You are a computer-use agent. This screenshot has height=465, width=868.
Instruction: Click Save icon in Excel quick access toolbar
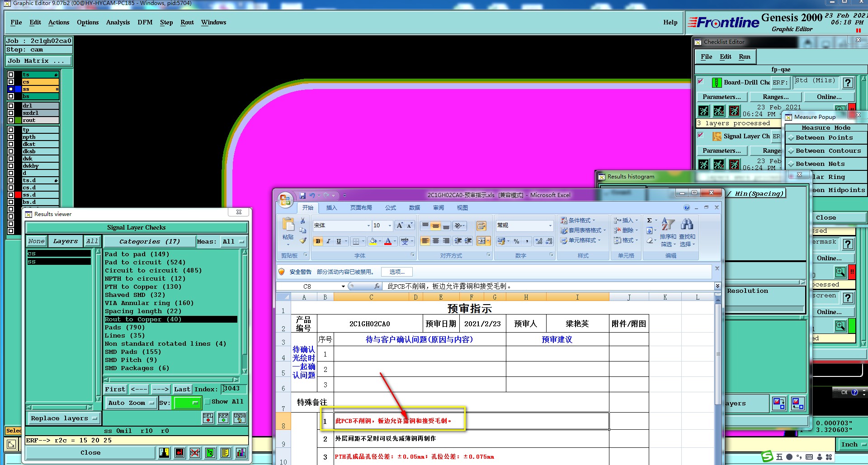[302, 196]
